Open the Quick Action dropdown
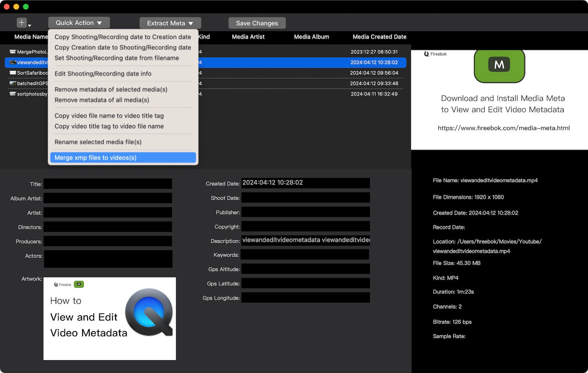Screen dimensions: 588x373 (79, 23)
